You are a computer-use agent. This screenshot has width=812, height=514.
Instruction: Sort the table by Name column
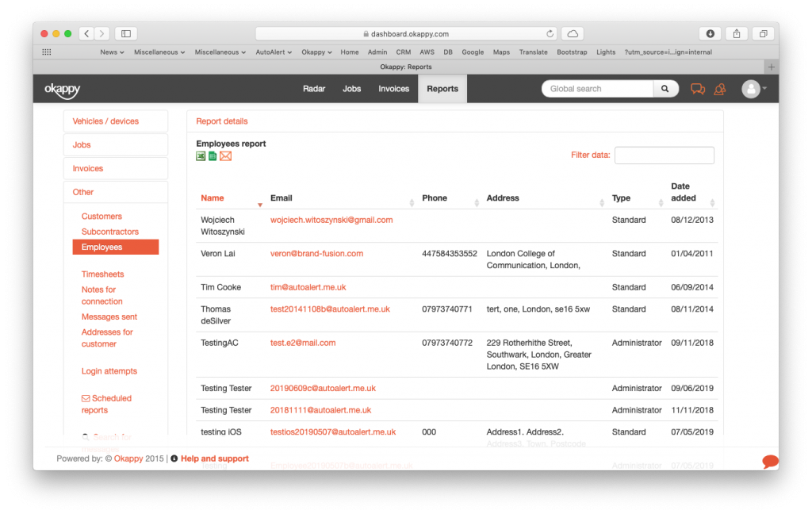click(x=211, y=198)
